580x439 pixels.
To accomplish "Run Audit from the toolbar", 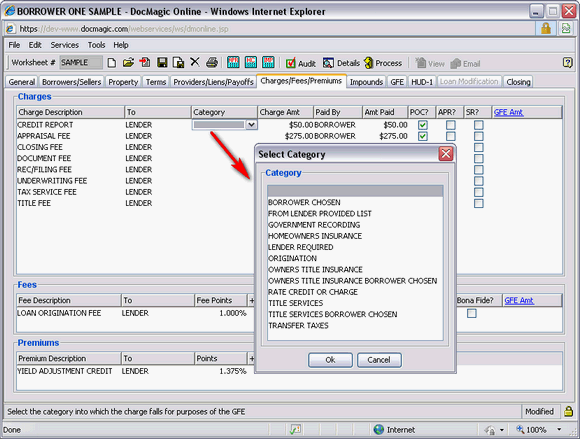I will 301,63.
